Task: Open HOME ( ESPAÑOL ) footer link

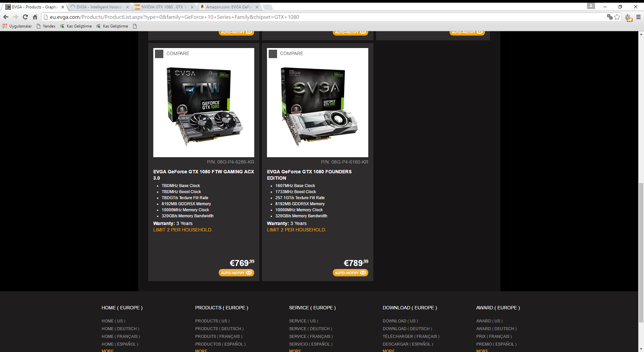Action: pos(120,344)
